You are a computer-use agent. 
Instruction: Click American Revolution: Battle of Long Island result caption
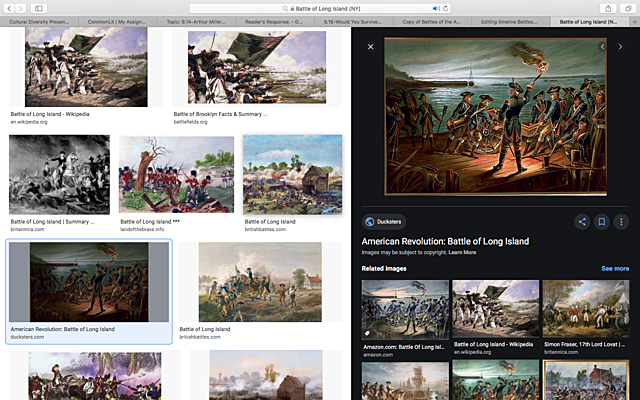pos(62,329)
